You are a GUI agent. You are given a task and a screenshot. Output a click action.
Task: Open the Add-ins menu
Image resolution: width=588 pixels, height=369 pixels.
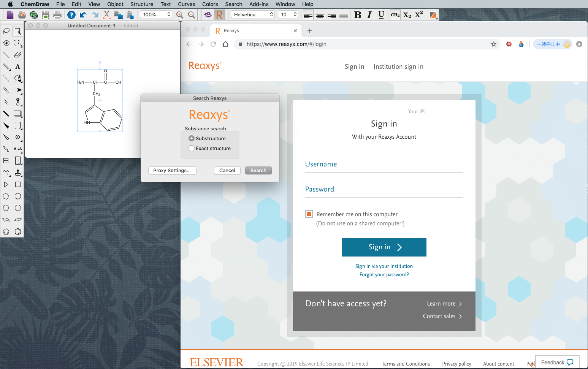pos(259,4)
